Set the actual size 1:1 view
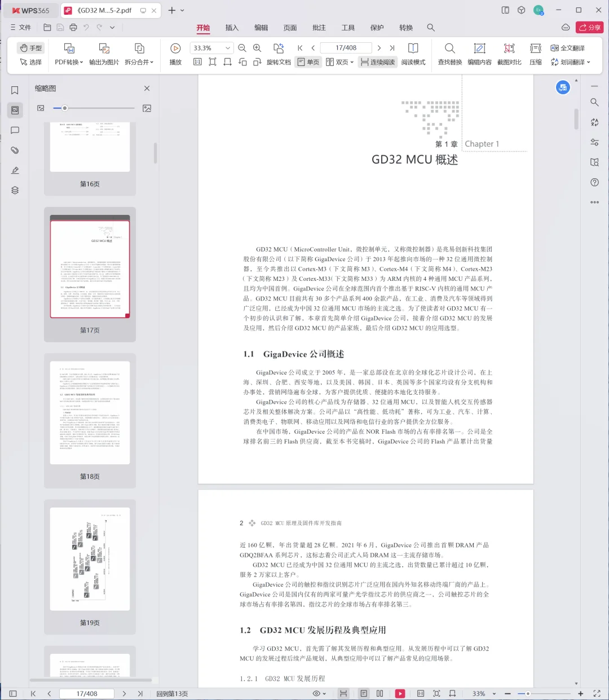 click(x=197, y=62)
